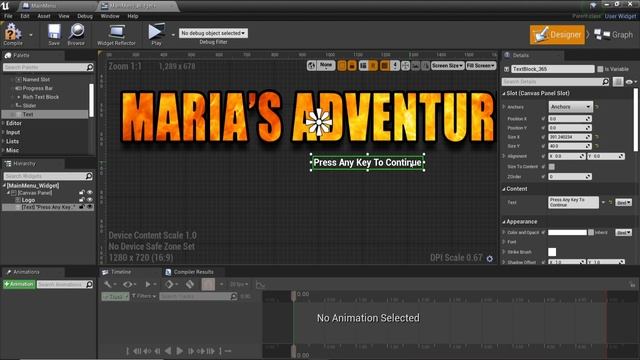Switch to Designer mode
640x360 pixels.
557,35
